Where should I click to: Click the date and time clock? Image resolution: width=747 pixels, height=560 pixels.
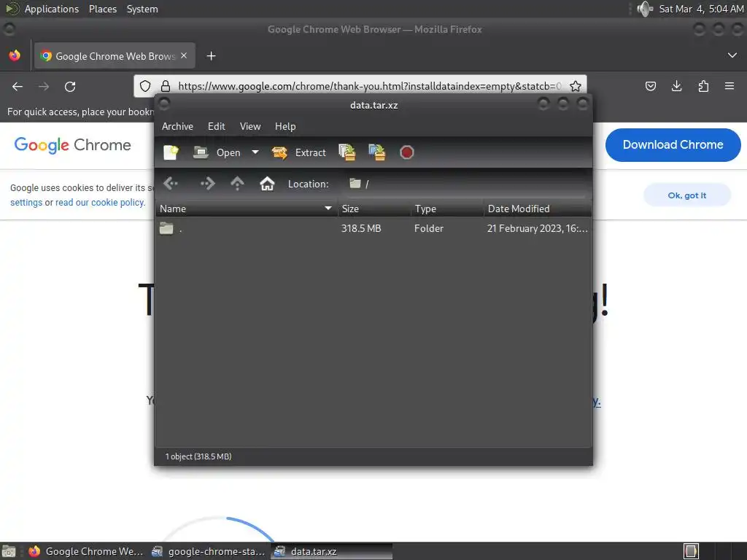point(701,9)
